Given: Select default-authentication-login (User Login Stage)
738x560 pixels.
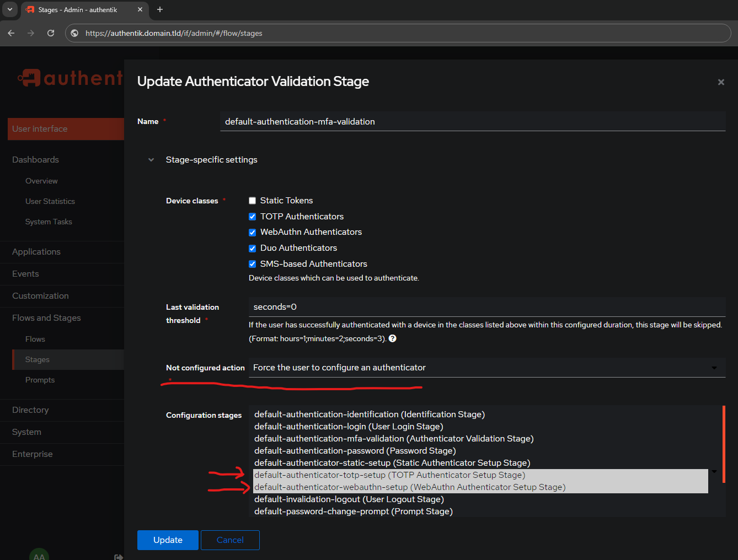Looking at the screenshot, I should (480, 427).
